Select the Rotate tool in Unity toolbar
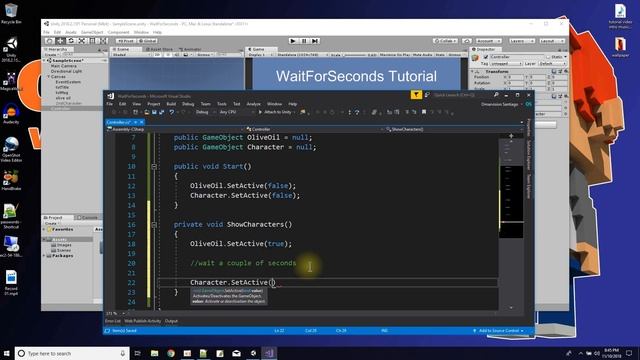This screenshot has width=640, height=360. [71, 41]
